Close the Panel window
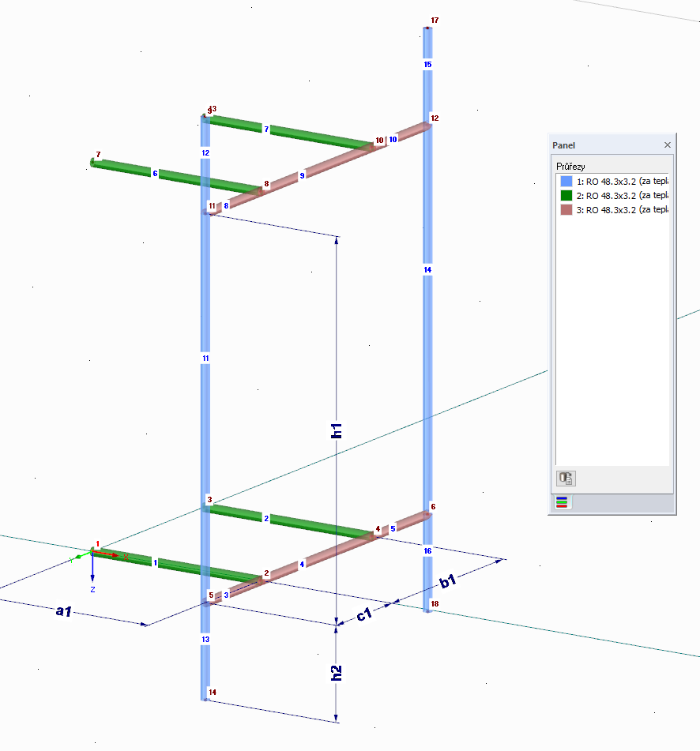 click(x=667, y=145)
